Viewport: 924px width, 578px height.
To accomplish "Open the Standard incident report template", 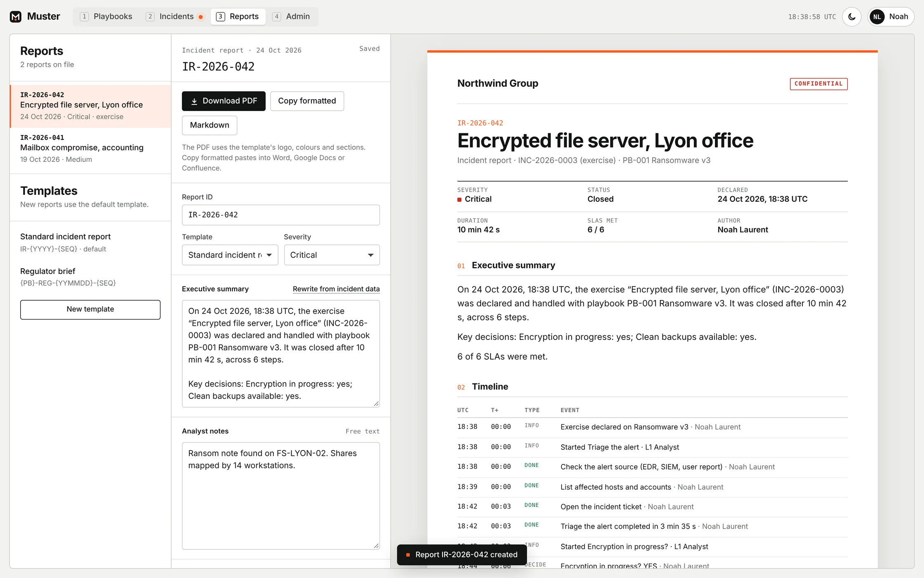I will tap(90, 242).
